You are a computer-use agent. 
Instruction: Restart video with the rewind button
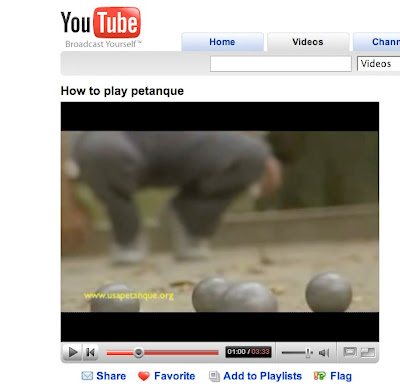click(90, 352)
